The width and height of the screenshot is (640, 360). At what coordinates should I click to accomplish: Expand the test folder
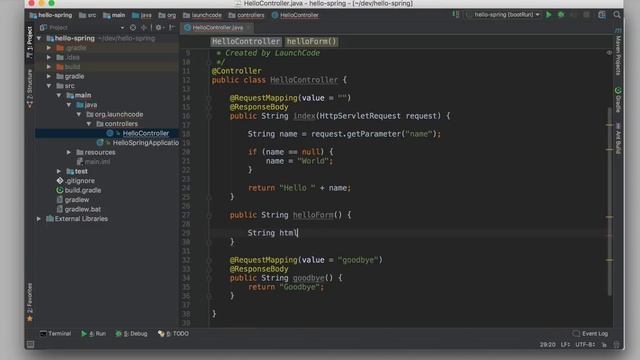59,171
